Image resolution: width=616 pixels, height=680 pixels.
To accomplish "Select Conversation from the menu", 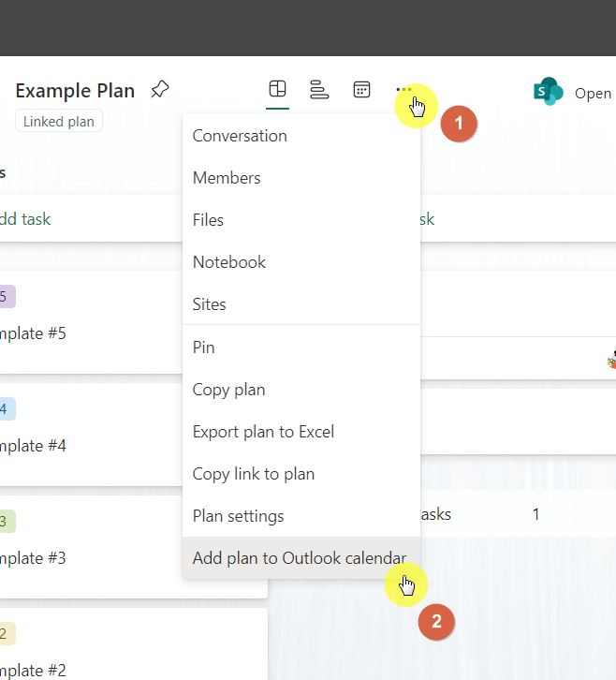I will point(301,136).
